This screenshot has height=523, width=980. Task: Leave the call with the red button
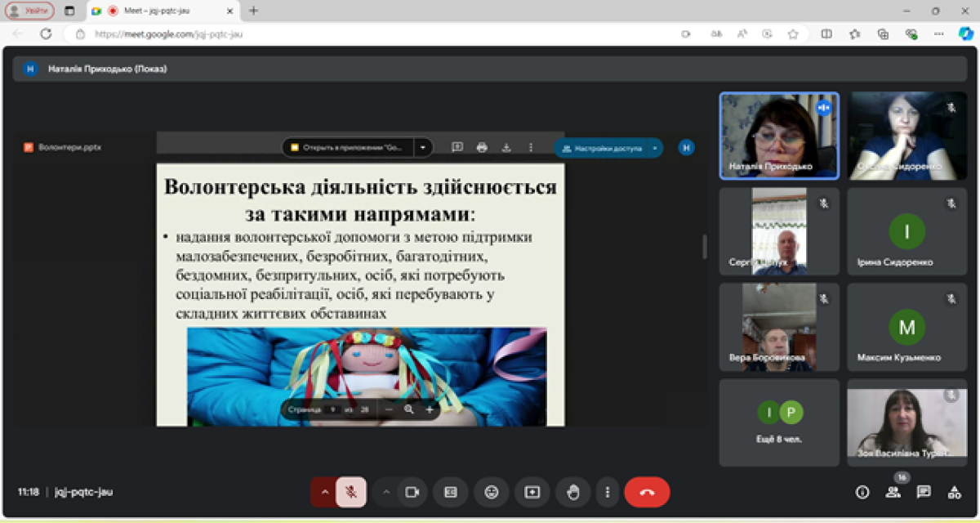[647, 492]
